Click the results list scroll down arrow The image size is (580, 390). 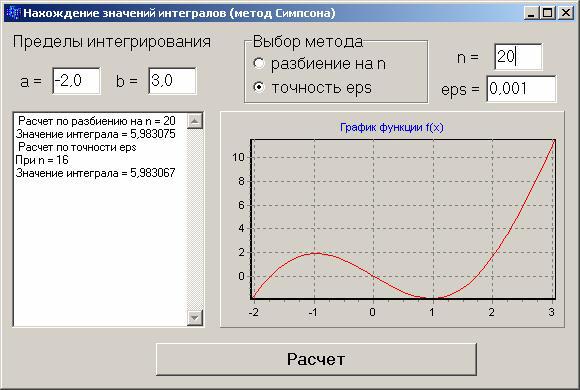pos(195,317)
